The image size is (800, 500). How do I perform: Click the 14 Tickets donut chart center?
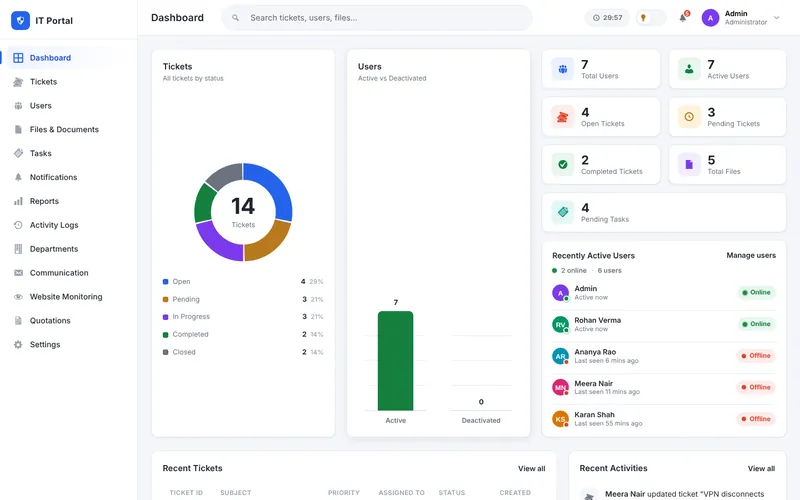coord(243,212)
